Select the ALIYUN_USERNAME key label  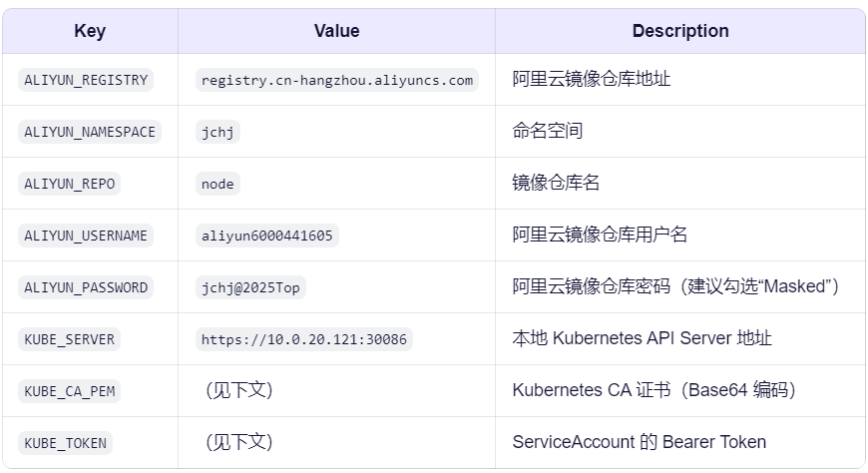(86, 236)
